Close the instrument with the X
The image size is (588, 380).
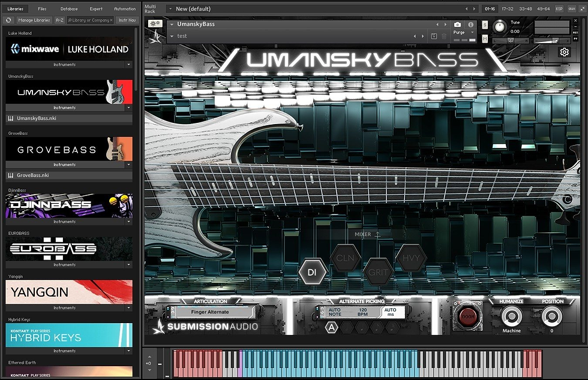click(575, 21)
